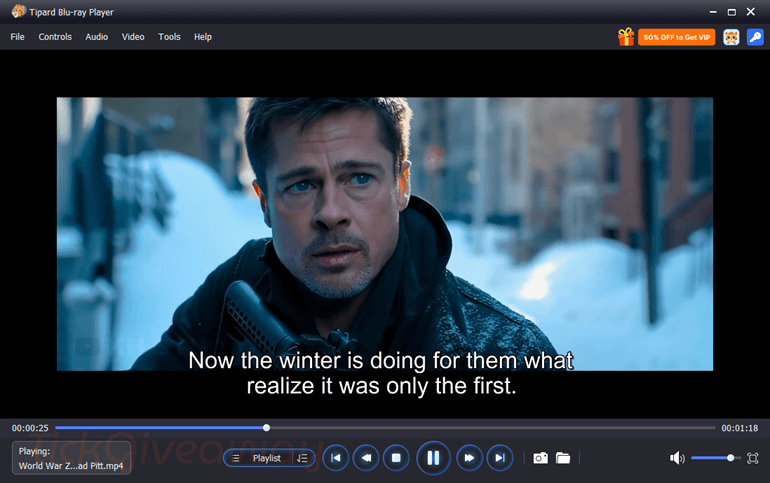Close the Tipard Blu-ray Player window

[751, 12]
